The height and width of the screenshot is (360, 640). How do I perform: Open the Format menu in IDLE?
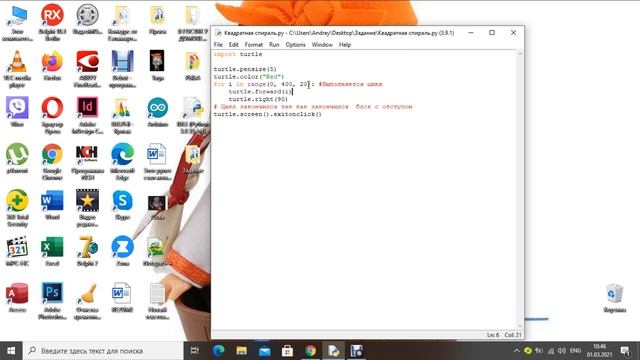click(x=253, y=44)
